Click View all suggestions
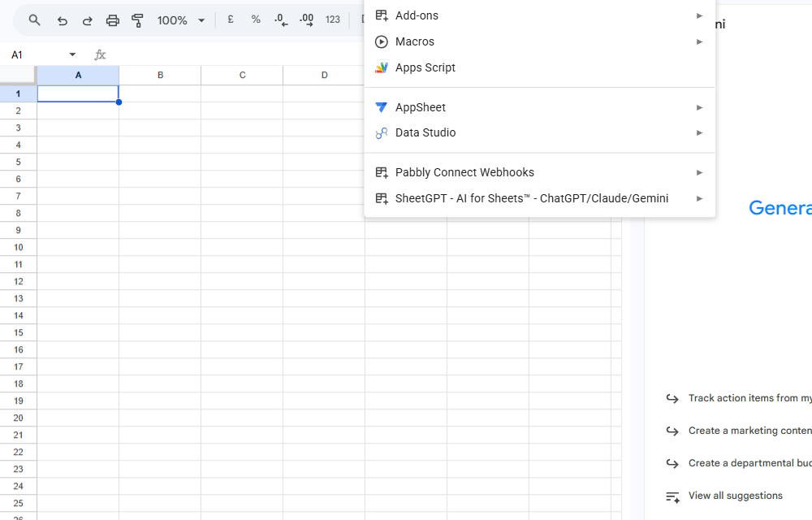This screenshot has height=520, width=812. point(736,496)
